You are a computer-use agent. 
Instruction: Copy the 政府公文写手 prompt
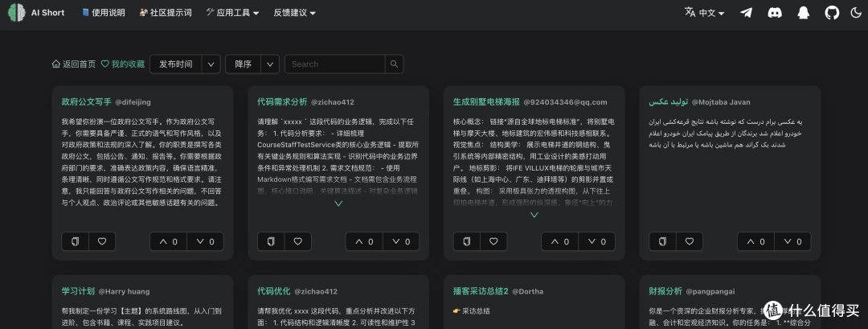pyautogui.click(x=76, y=241)
